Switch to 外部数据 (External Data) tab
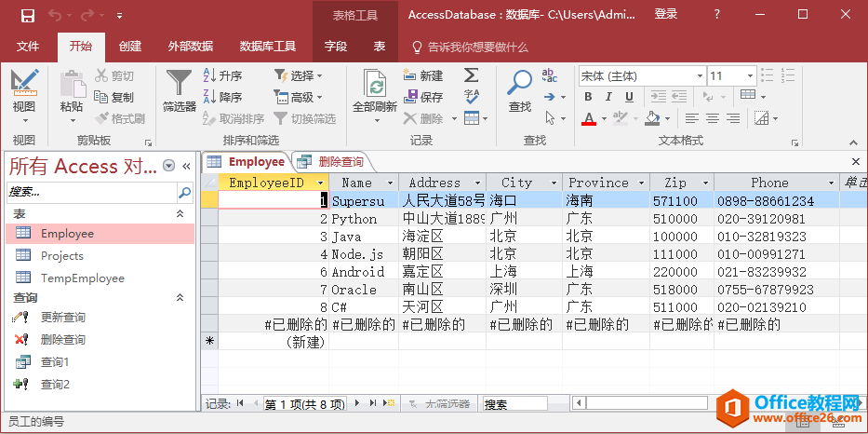This screenshot has width=868, height=434. click(x=191, y=47)
